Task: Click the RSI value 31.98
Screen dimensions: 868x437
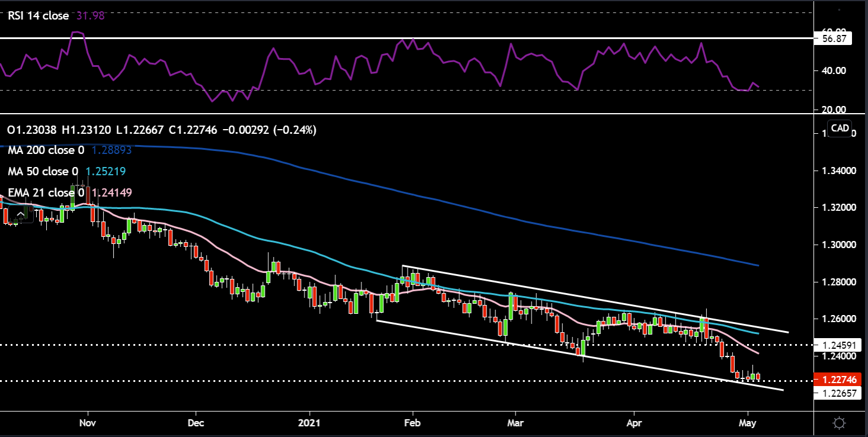Action: [92, 16]
